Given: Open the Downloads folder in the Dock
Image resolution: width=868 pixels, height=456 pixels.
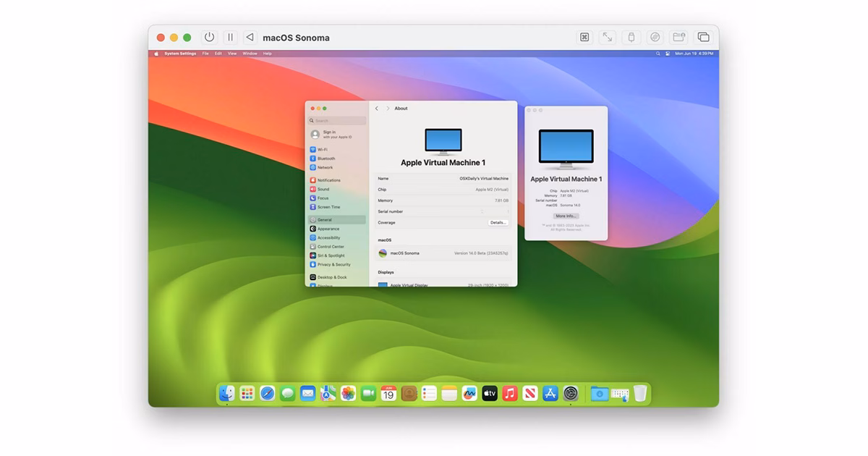Looking at the screenshot, I should (599, 393).
